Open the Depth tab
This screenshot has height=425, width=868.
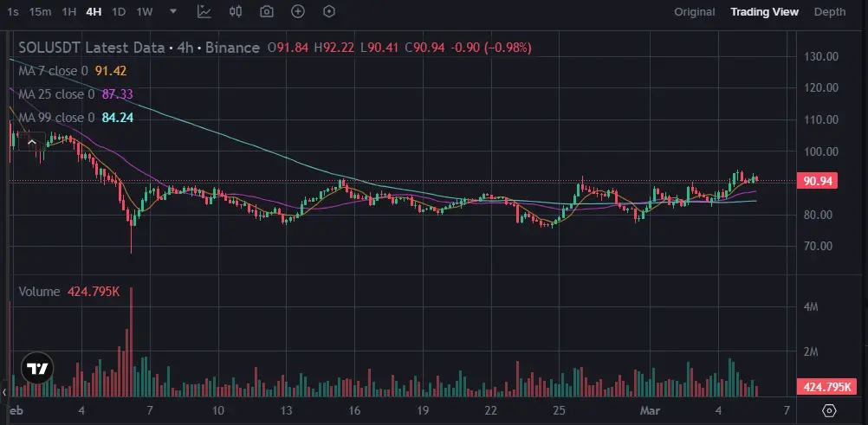830,12
